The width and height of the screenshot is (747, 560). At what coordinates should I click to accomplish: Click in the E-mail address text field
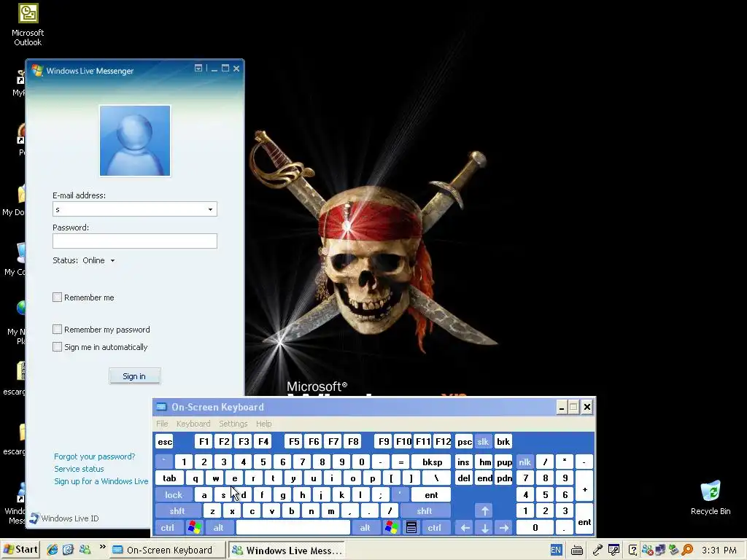pos(128,209)
